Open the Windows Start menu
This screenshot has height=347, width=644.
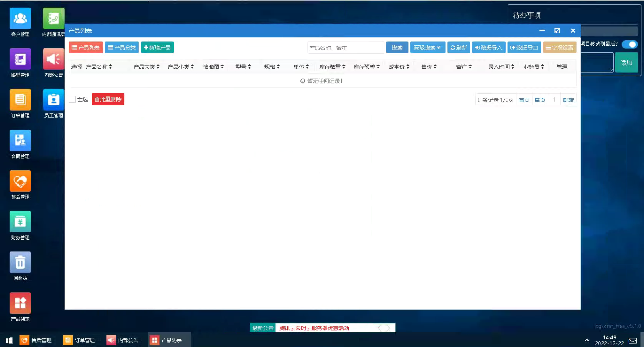point(9,340)
